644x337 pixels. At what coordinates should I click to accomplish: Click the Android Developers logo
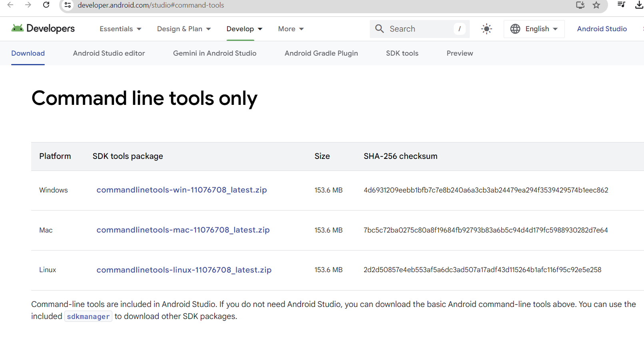43,28
